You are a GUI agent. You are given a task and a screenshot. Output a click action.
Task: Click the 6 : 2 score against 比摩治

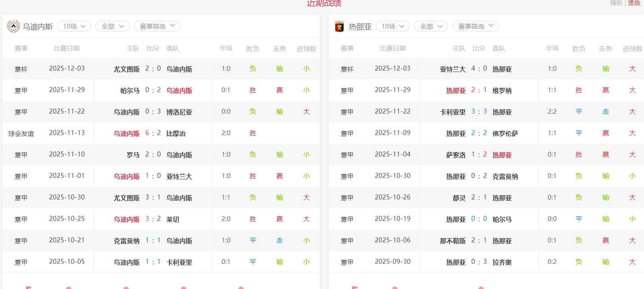coord(153,133)
